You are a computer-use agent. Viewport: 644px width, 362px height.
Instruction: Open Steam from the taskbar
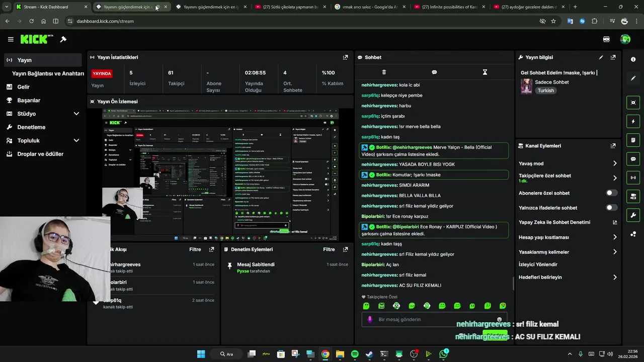[x=369, y=354]
